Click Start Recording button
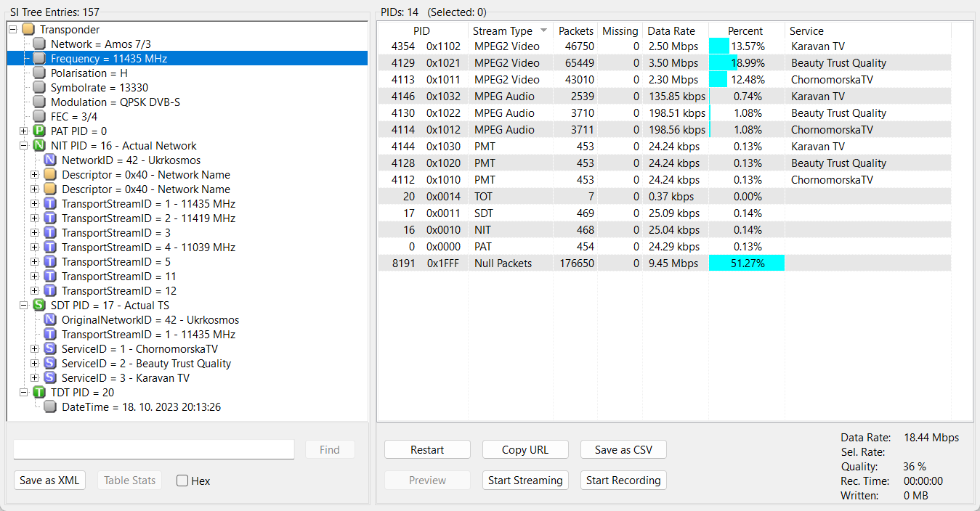Image resolution: width=980 pixels, height=511 pixels. coord(623,481)
